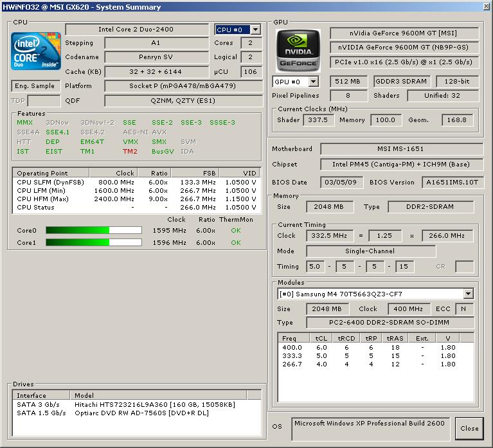Image resolution: width=493 pixels, height=448 pixels.
Task: Click the GPU Memory clock 100.0 value
Action: click(x=386, y=120)
